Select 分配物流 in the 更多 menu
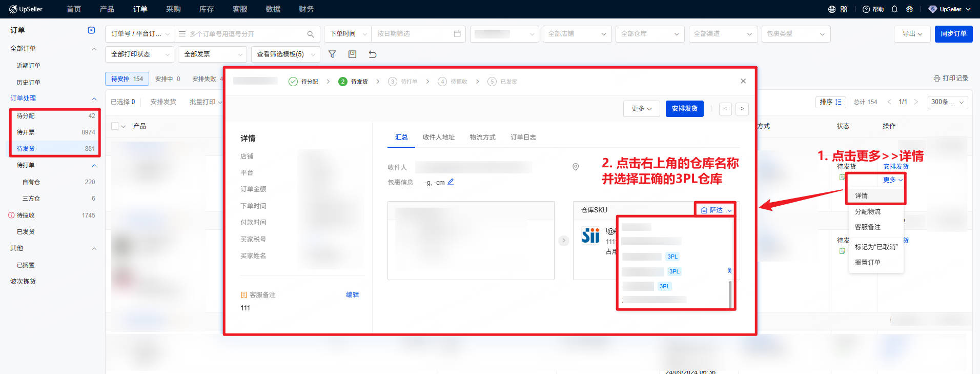 867,212
